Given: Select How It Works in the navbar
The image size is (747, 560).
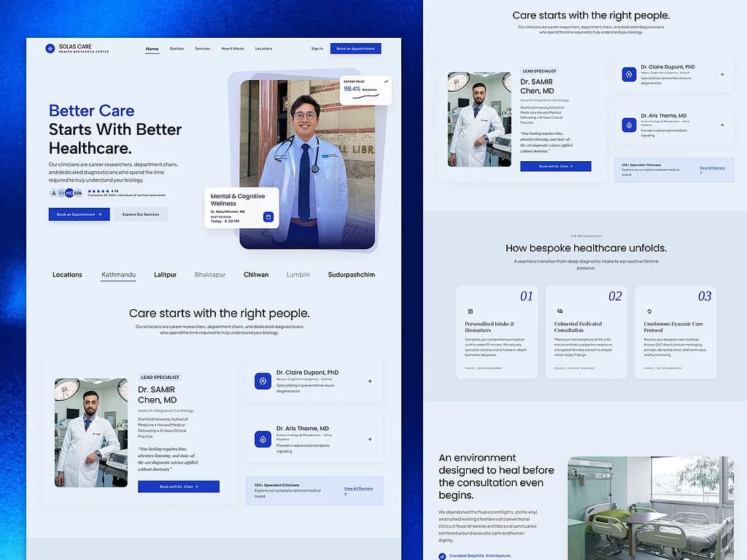Looking at the screenshot, I should [233, 49].
